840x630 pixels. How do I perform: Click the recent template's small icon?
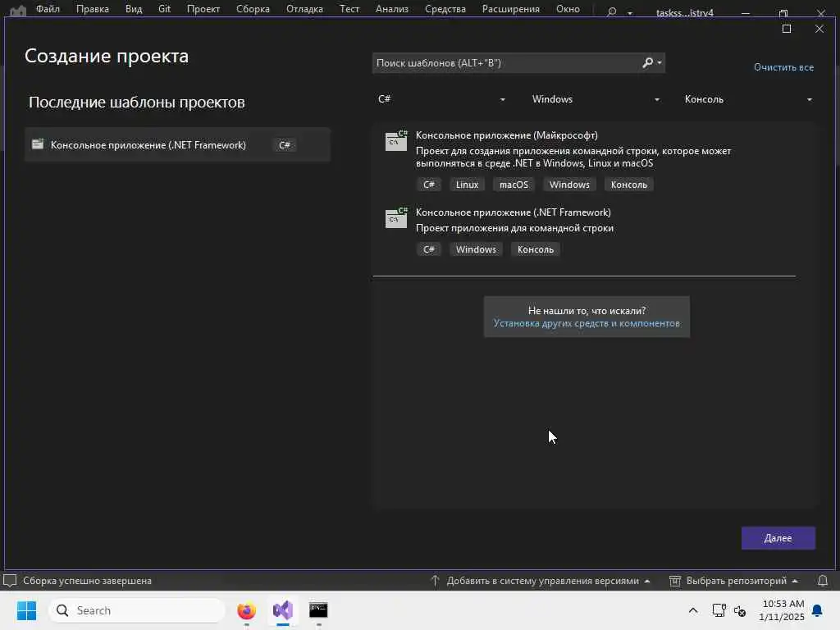pyautogui.click(x=38, y=144)
